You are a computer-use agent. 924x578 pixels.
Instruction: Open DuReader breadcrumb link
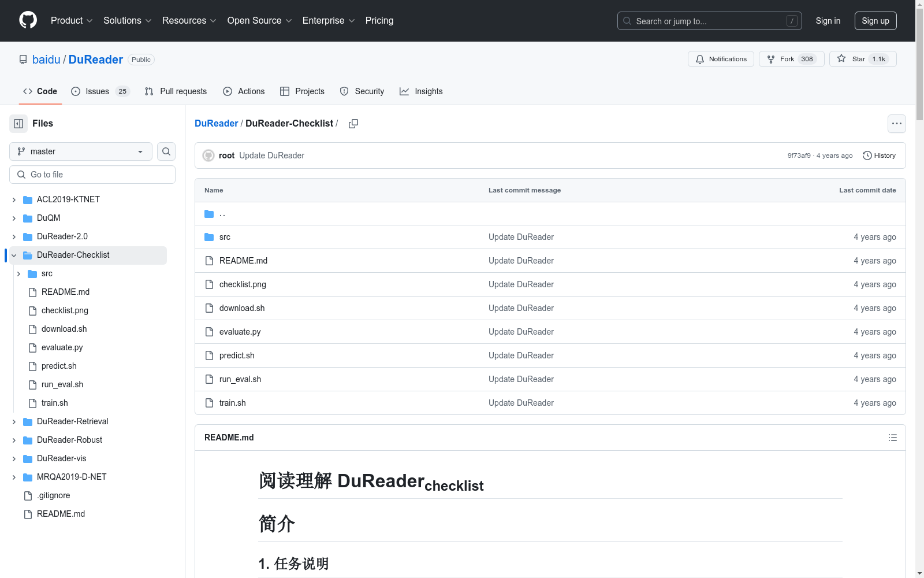click(216, 123)
